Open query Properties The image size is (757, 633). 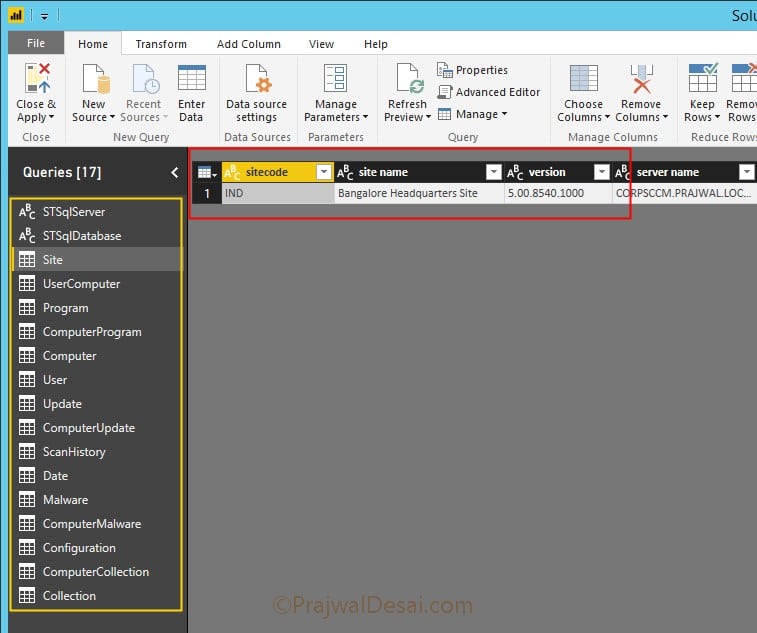[472, 70]
